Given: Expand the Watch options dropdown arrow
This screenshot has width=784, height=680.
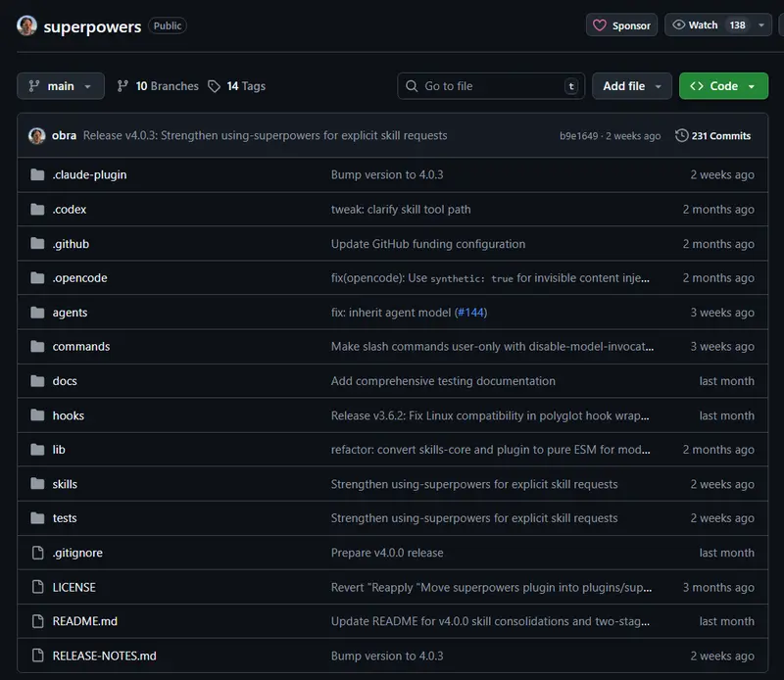Looking at the screenshot, I should point(762,25).
